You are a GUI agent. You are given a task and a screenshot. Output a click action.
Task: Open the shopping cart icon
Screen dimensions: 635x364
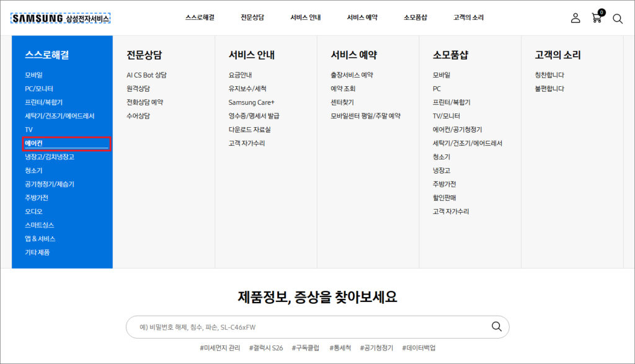tap(597, 18)
